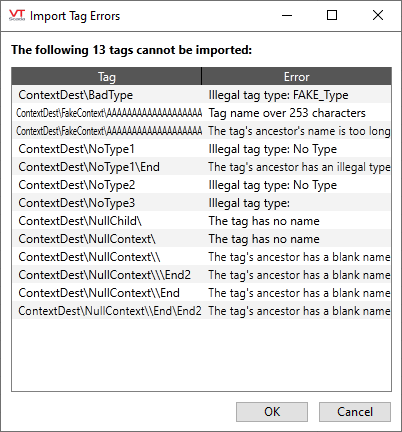Select the ContextDest\NullContext\\End row
The image size is (402, 432).
click(201, 293)
